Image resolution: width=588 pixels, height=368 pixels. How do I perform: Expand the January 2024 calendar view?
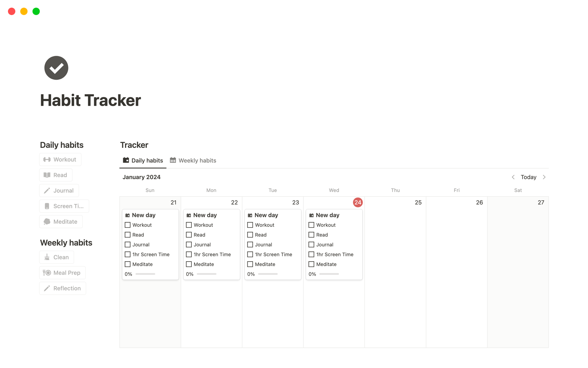click(141, 176)
